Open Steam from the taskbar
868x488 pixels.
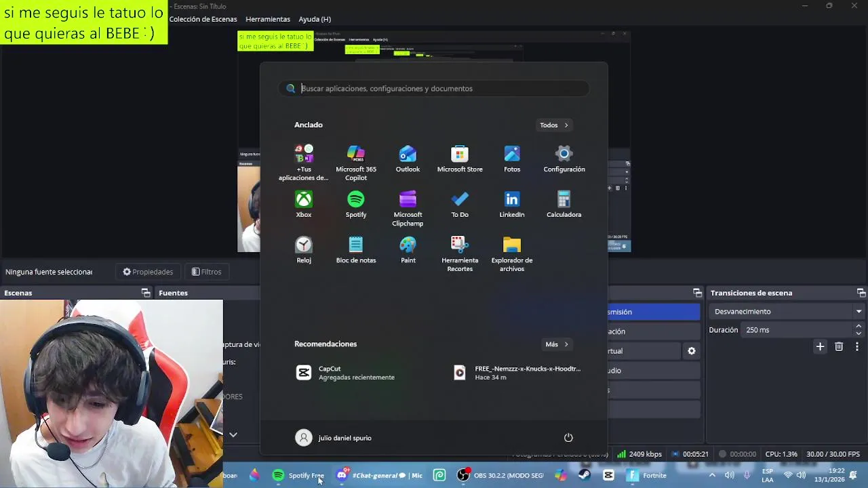(x=585, y=475)
